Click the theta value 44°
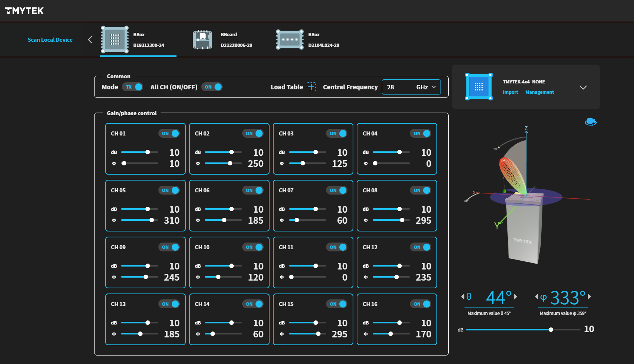The image size is (634, 364). click(499, 298)
